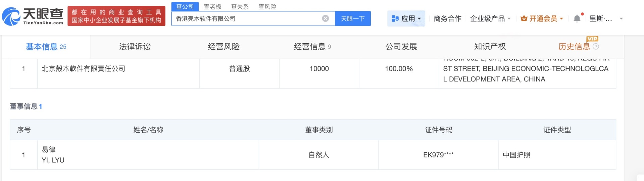
Task: Click the YI, LYU name text
Action: [x=53, y=160]
